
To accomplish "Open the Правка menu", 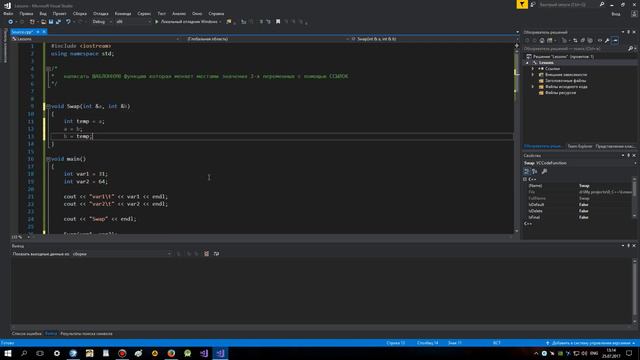I will pyautogui.click(x=26, y=13).
